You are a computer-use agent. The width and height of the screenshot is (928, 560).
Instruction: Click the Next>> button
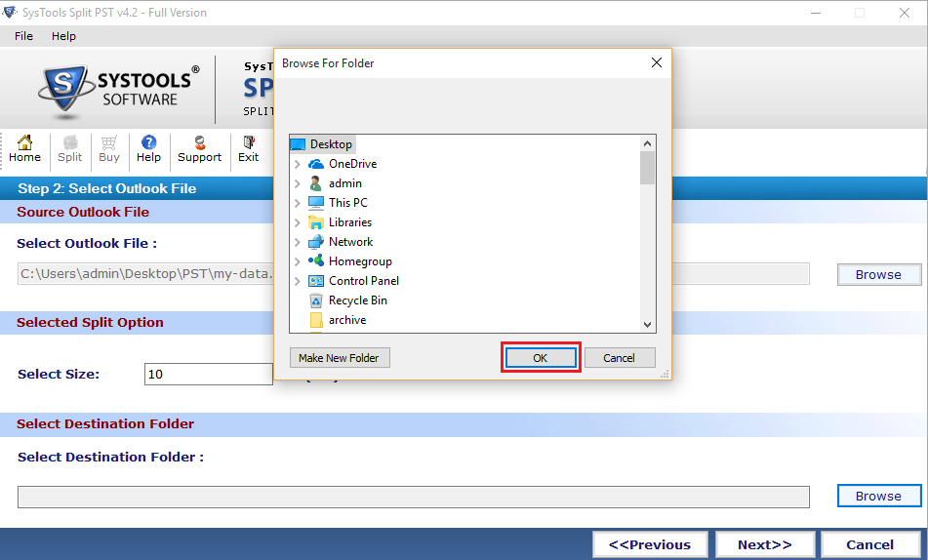765,544
